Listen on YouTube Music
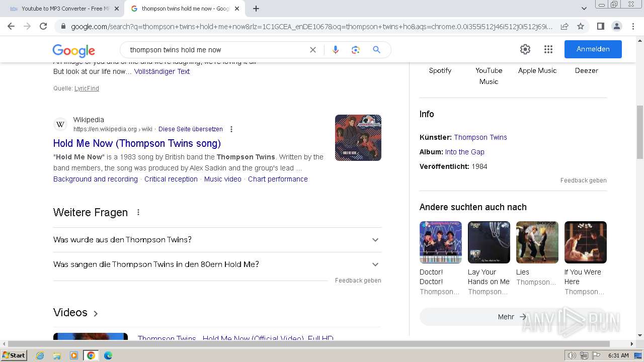The height and width of the screenshot is (362, 644). 489,76
